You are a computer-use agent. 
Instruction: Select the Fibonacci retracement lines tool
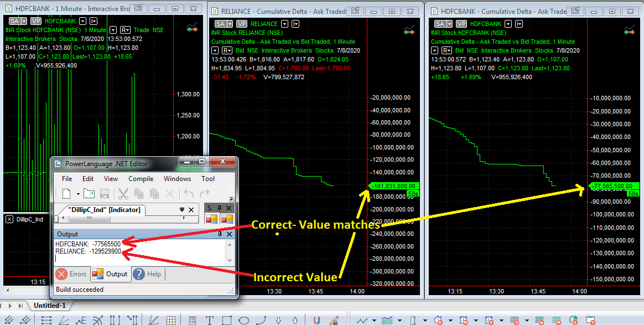tap(46, 320)
